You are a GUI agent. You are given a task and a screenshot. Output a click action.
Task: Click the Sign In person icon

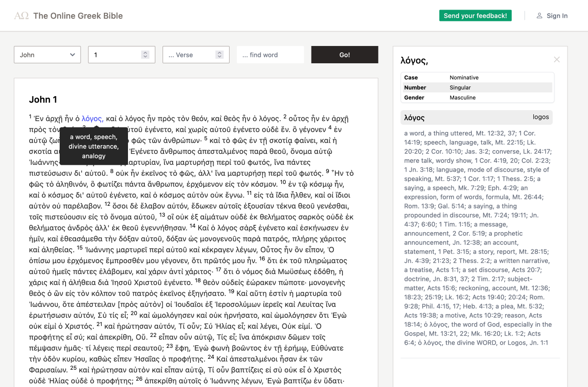pos(539,15)
